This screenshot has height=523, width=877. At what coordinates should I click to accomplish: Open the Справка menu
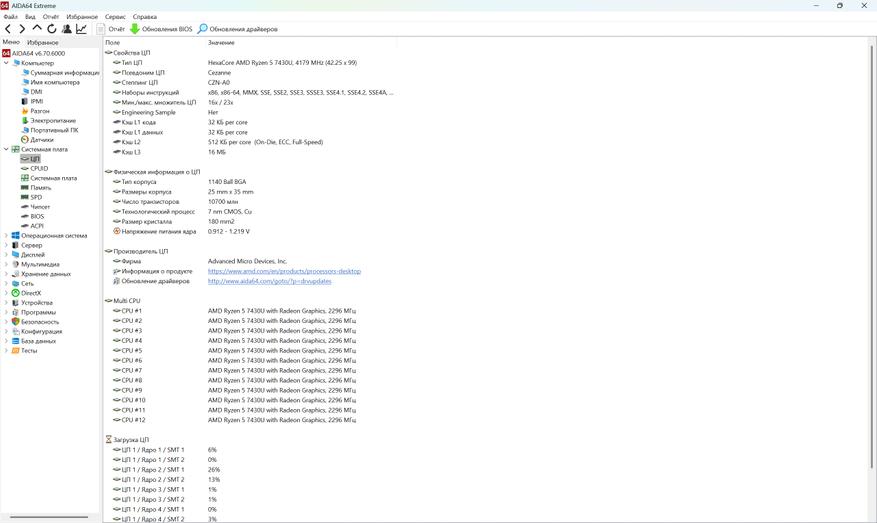tap(145, 17)
